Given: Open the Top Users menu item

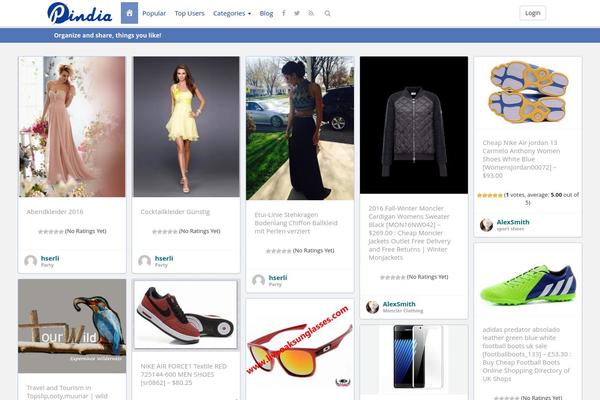Looking at the screenshot, I should point(189,13).
